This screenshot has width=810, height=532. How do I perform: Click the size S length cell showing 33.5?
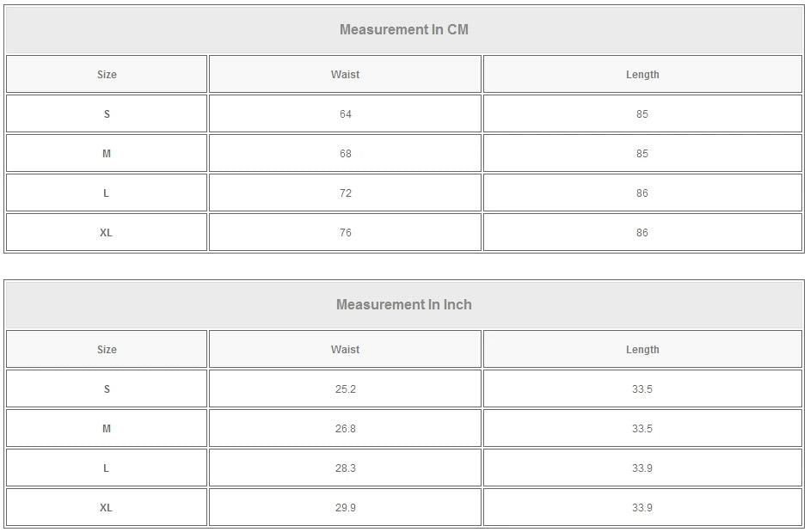coord(642,389)
